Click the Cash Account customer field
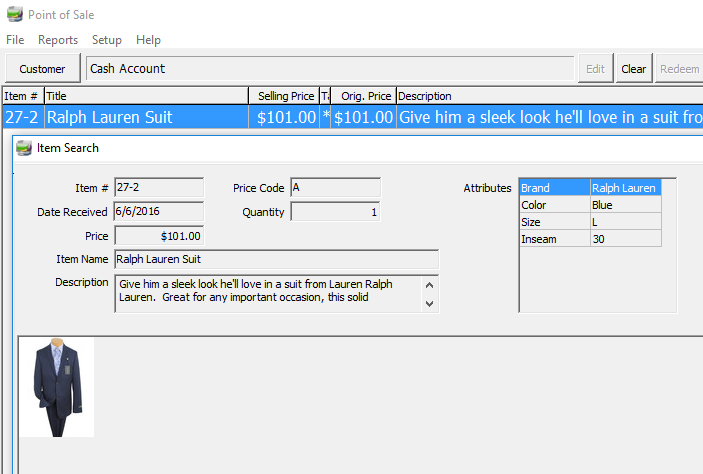 pos(330,69)
